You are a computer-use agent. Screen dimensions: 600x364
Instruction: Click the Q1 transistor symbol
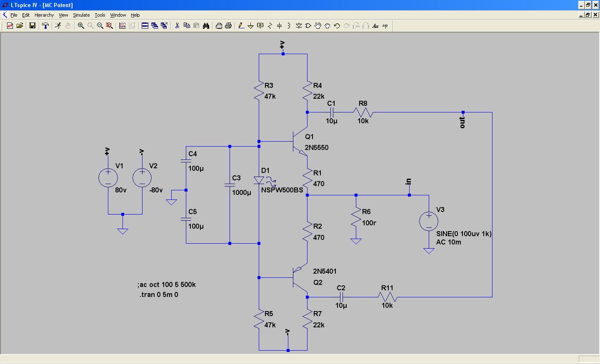click(299, 142)
